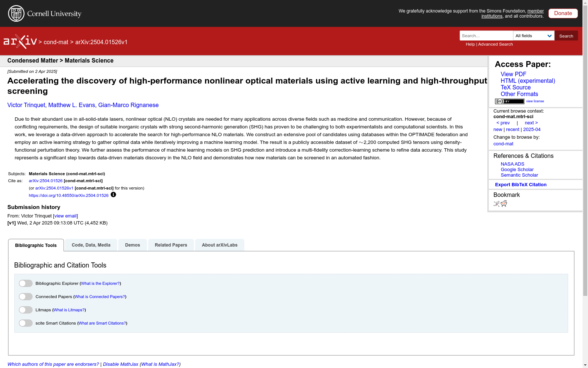This screenshot has height=368, width=588.
Task: Download the TeX Source
Action: click(x=516, y=87)
